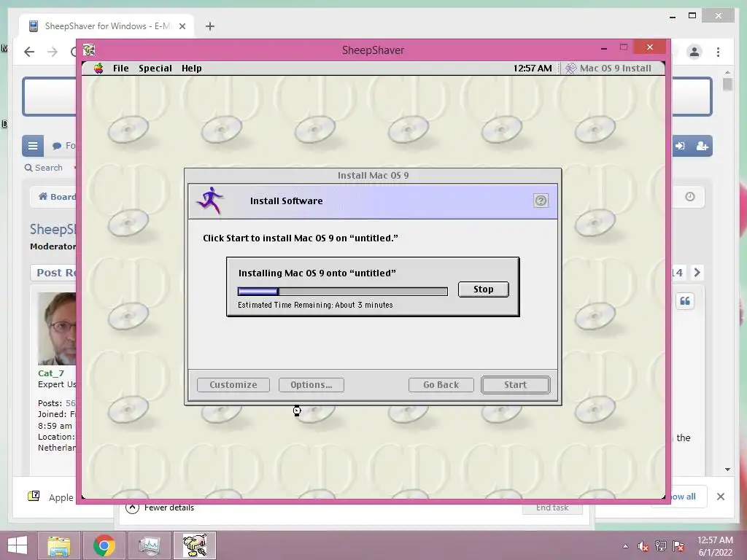Click the Apple download item icon

tap(34, 497)
